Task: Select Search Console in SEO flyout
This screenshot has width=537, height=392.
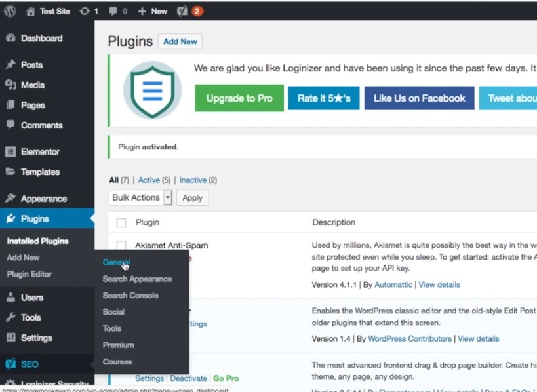Action: coord(130,295)
